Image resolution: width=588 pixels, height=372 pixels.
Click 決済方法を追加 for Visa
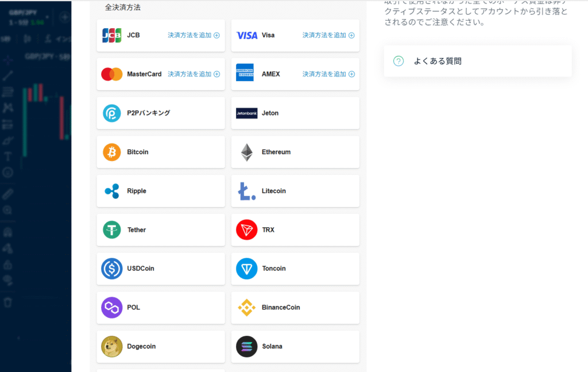pyautogui.click(x=328, y=35)
